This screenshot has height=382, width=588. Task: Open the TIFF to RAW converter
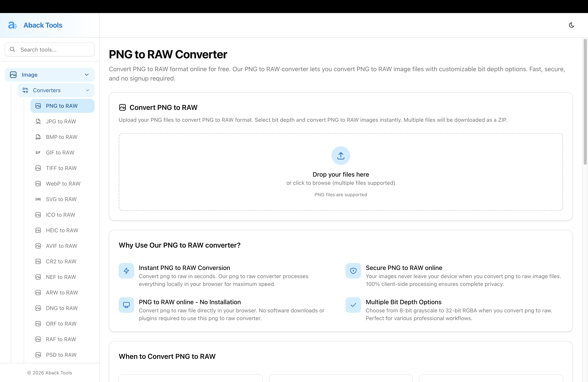pos(61,168)
